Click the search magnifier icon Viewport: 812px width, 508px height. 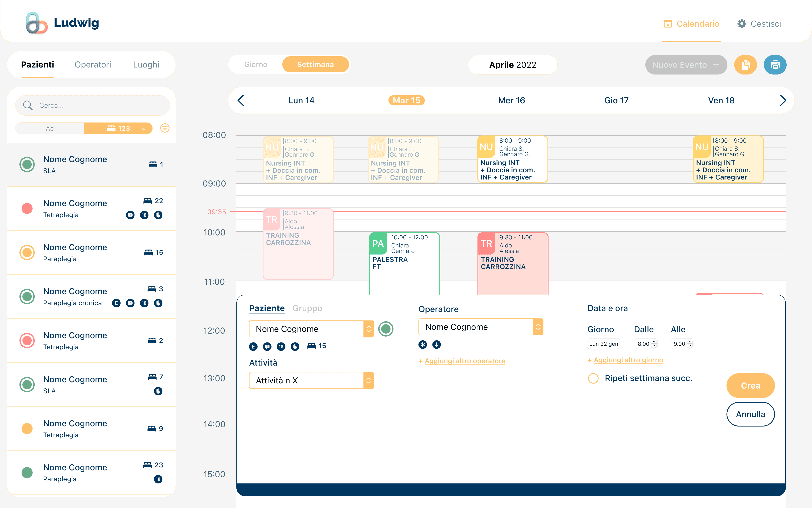[x=27, y=105]
